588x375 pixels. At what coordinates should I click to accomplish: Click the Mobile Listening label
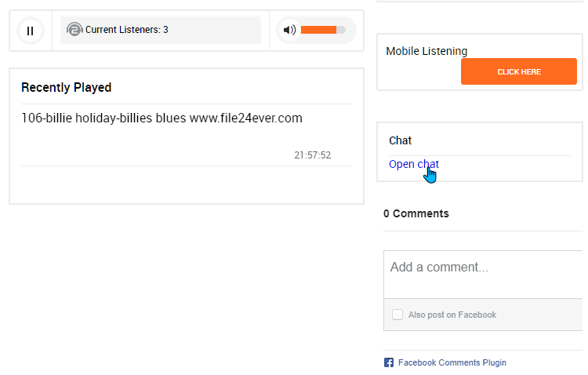426,51
